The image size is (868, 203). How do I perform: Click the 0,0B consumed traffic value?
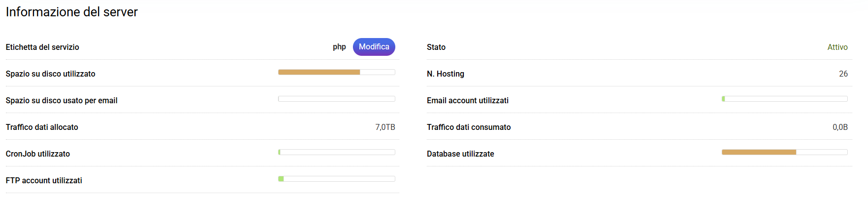click(840, 127)
